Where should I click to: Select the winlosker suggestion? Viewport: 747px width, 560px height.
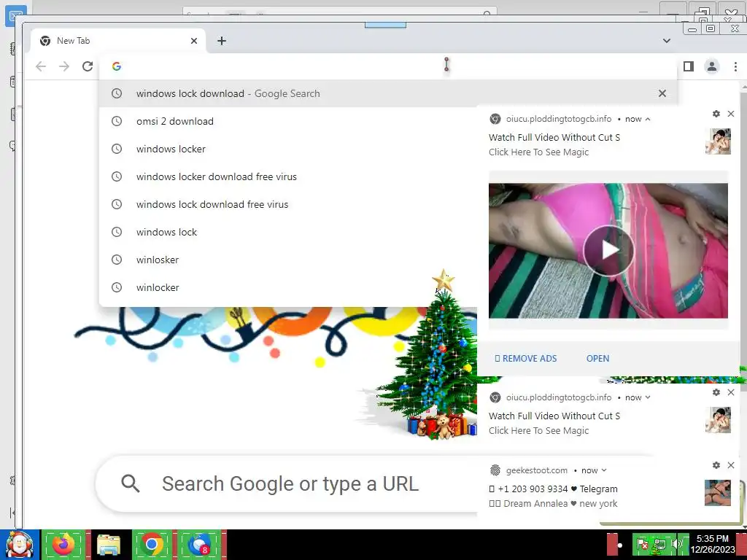click(x=287, y=260)
